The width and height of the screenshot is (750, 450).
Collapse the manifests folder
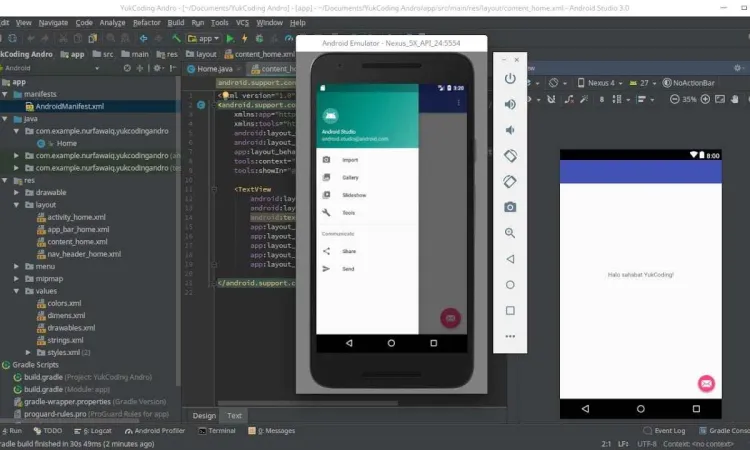tap(5, 94)
